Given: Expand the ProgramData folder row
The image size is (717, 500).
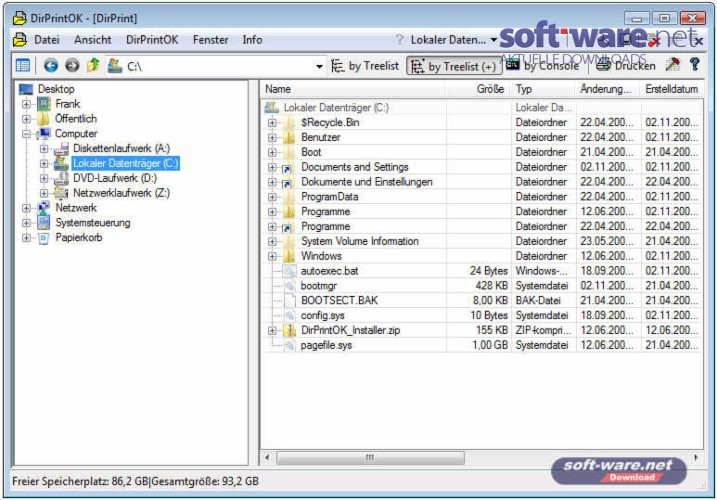Looking at the screenshot, I should point(273,197).
